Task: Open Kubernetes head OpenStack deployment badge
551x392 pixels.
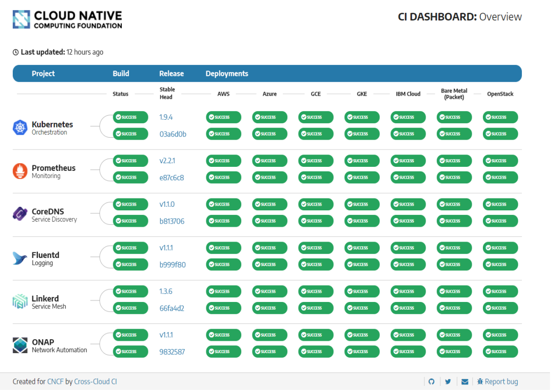Action: pyautogui.click(x=500, y=134)
